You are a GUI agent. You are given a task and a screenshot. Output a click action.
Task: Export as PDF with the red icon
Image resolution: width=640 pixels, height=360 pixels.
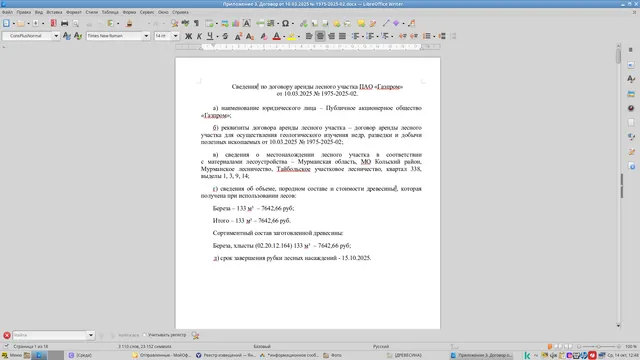pyautogui.click(x=53, y=23)
